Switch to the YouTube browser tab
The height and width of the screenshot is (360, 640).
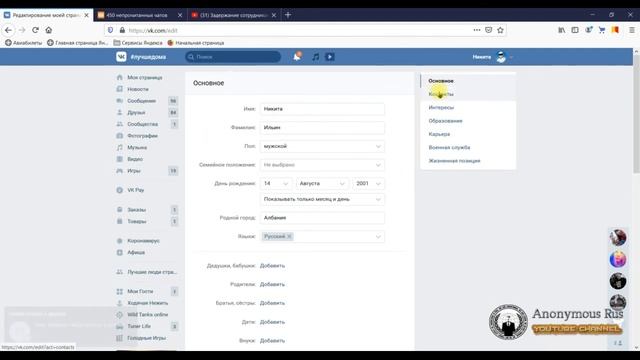coord(234,15)
